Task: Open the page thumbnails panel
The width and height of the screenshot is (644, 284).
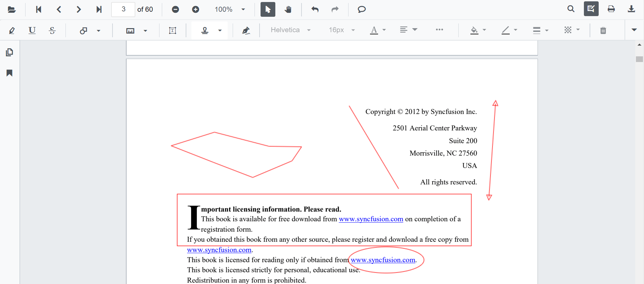Action: click(x=9, y=52)
